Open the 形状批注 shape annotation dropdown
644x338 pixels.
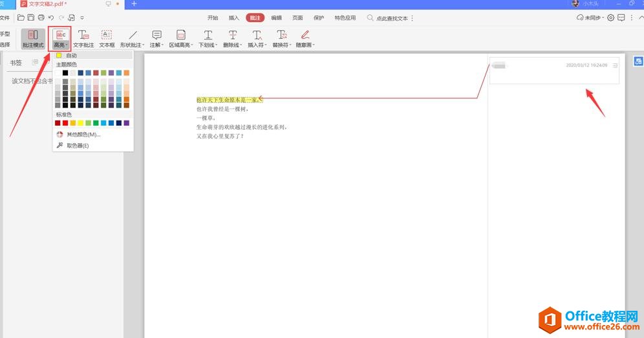point(133,39)
